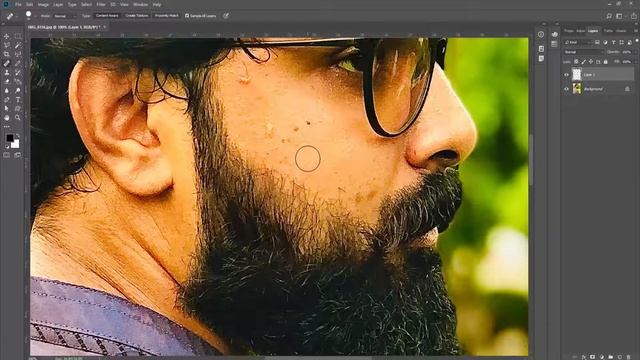Add a layer style with fx icon
Viewport: 640px width, 360px height.
tap(584, 357)
